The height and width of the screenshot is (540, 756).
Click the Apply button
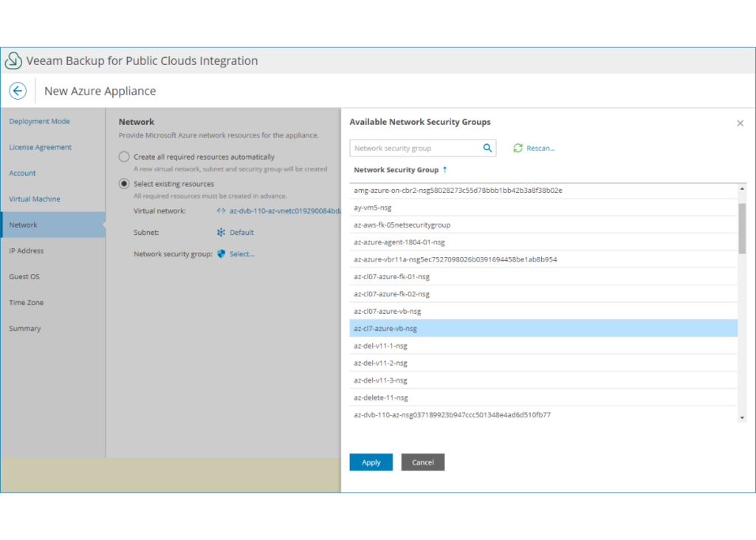pos(371,462)
